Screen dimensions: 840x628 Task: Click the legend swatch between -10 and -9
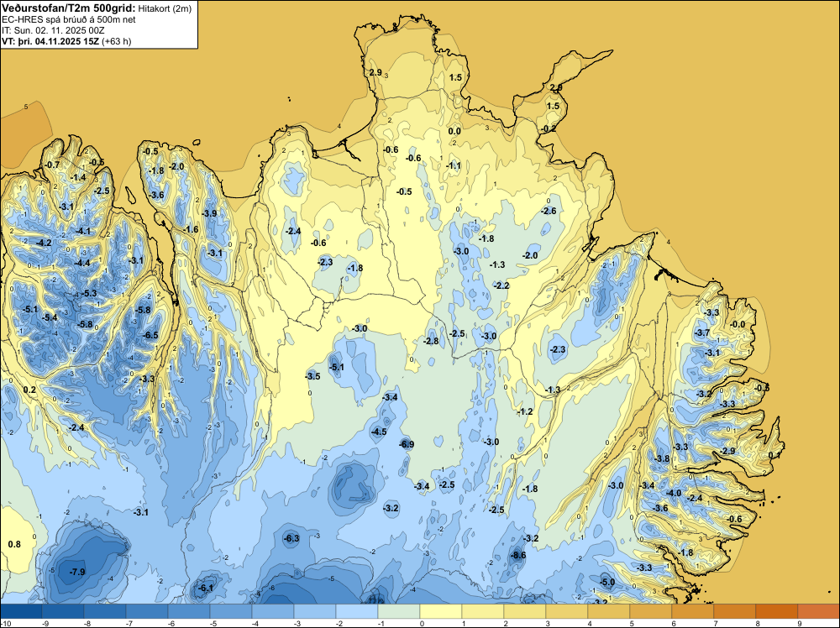point(21,611)
